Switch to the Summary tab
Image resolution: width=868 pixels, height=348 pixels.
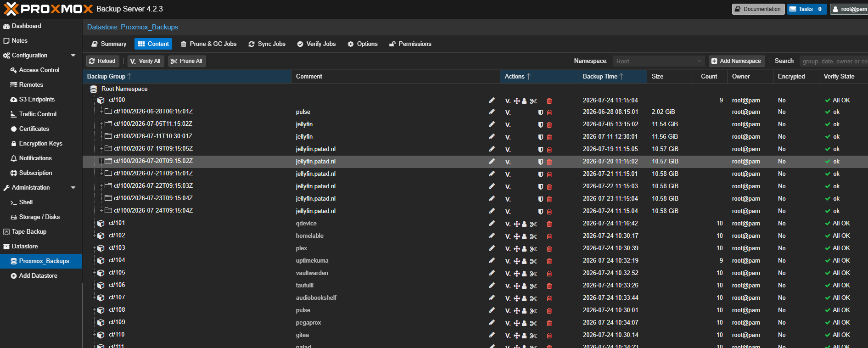[x=109, y=44]
